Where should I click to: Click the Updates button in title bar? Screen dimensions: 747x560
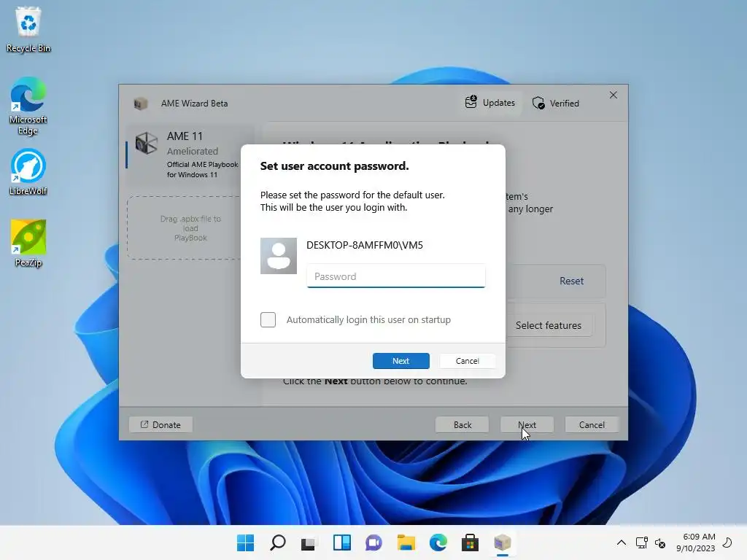(490, 103)
